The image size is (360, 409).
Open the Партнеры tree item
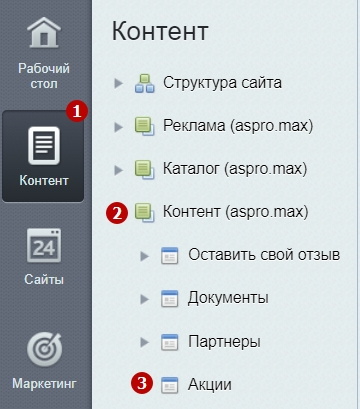tap(224, 342)
